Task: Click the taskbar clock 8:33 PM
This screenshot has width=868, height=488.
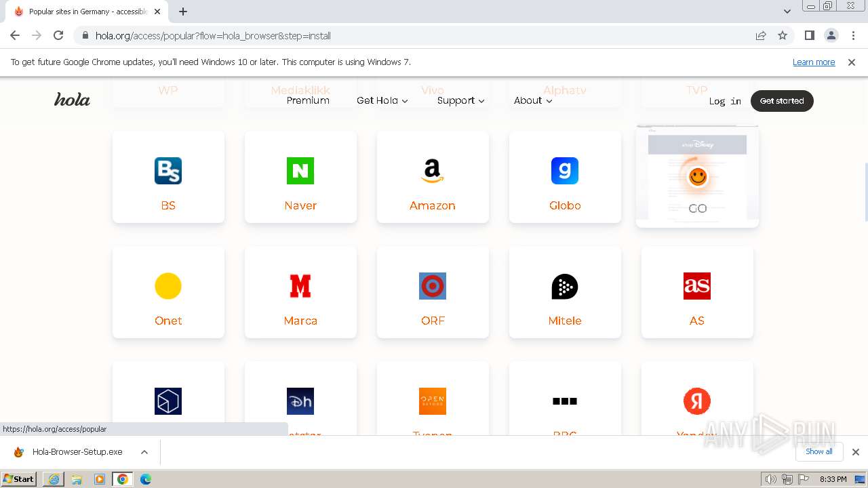Action: coord(833,479)
